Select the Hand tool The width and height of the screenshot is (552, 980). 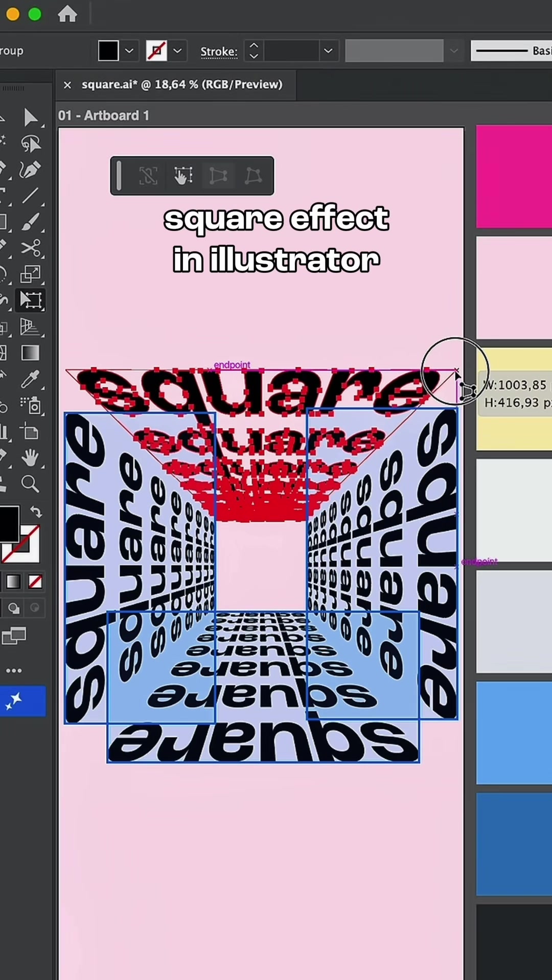point(31,457)
